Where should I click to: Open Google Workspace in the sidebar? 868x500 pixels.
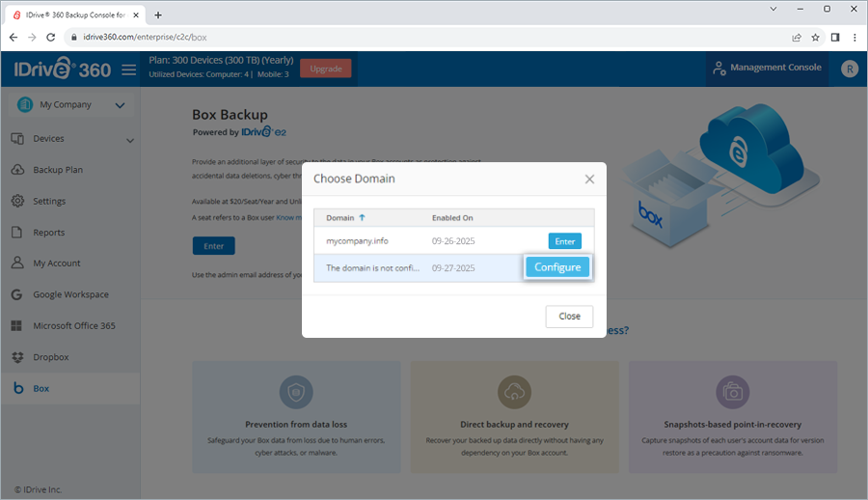click(x=70, y=295)
